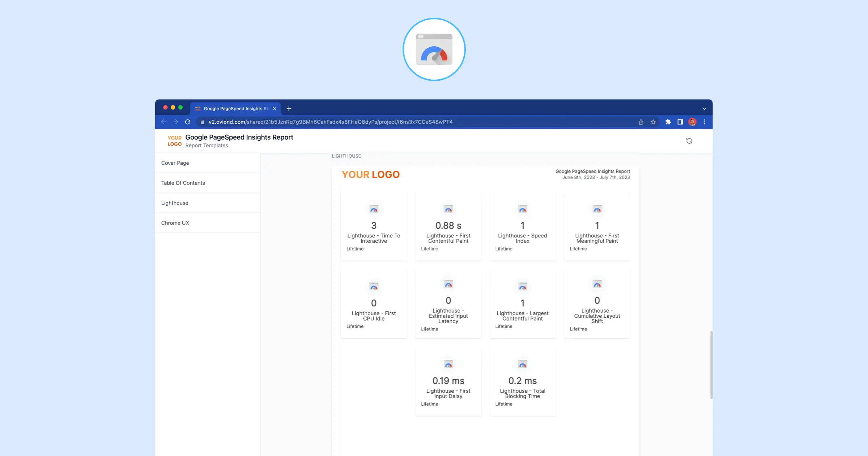The width and height of the screenshot is (868, 456).
Task: Click the report header name above the dates
Action: (x=592, y=171)
